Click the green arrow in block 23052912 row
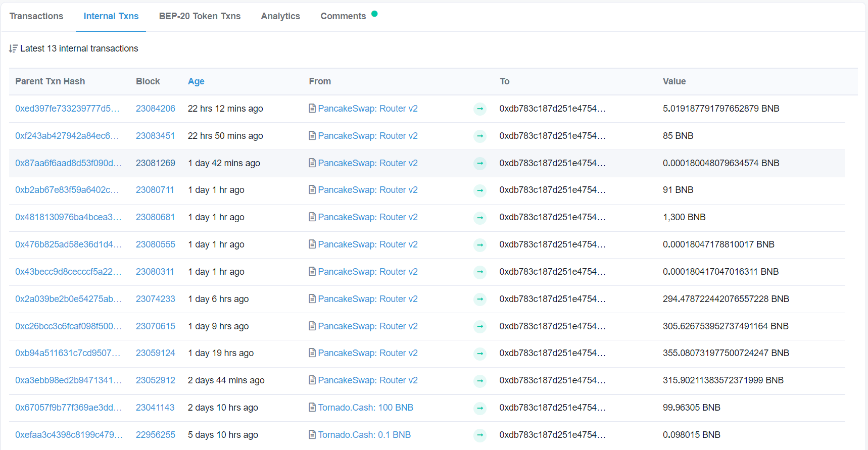 (480, 381)
